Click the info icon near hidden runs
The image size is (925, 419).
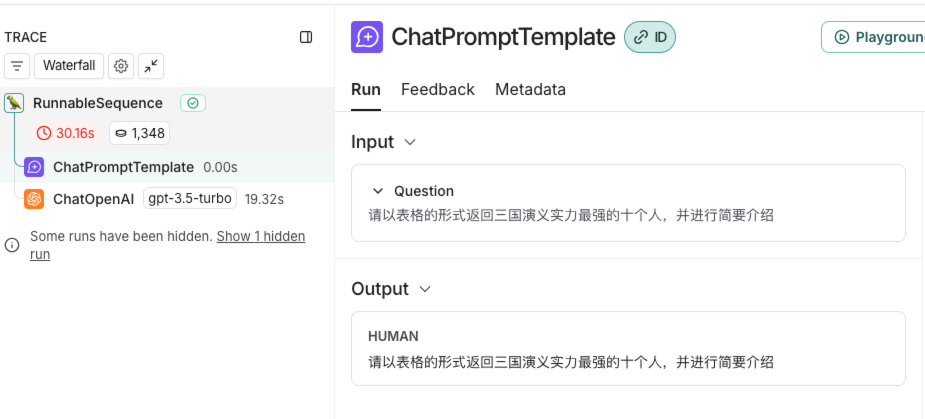pyautogui.click(x=12, y=245)
